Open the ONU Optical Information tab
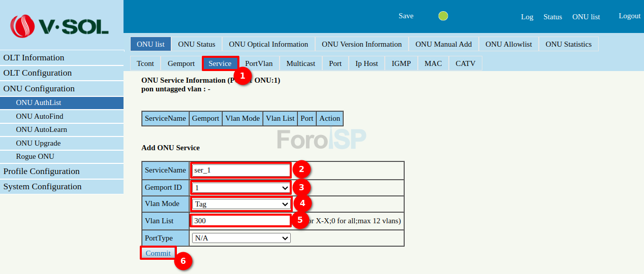The height and width of the screenshot is (274, 644). [x=268, y=44]
